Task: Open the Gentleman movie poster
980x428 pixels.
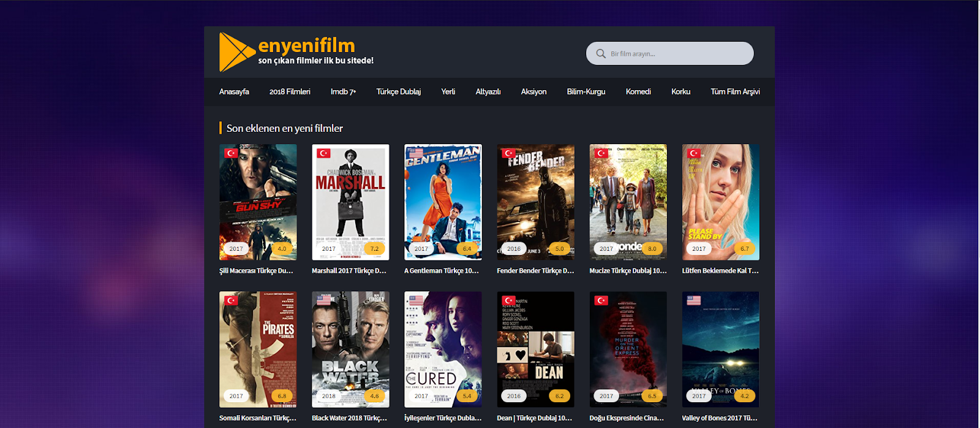Action: [x=443, y=202]
